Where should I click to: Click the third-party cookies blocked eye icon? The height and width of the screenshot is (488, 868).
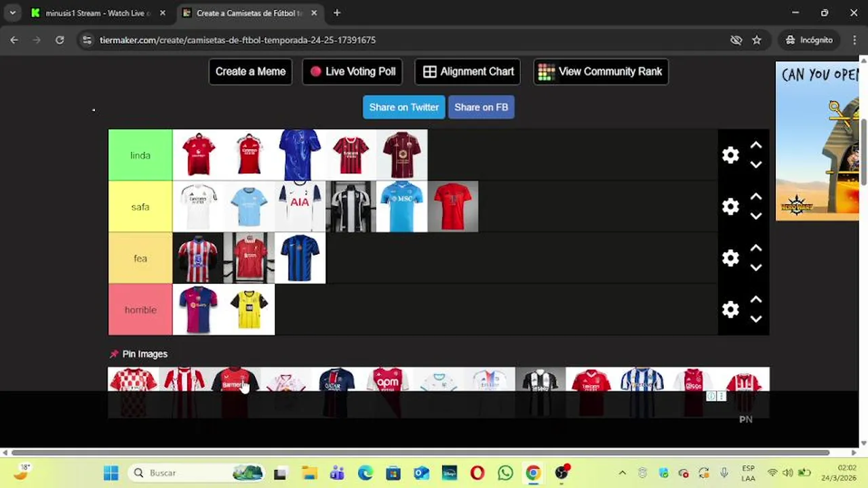pos(736,40)
